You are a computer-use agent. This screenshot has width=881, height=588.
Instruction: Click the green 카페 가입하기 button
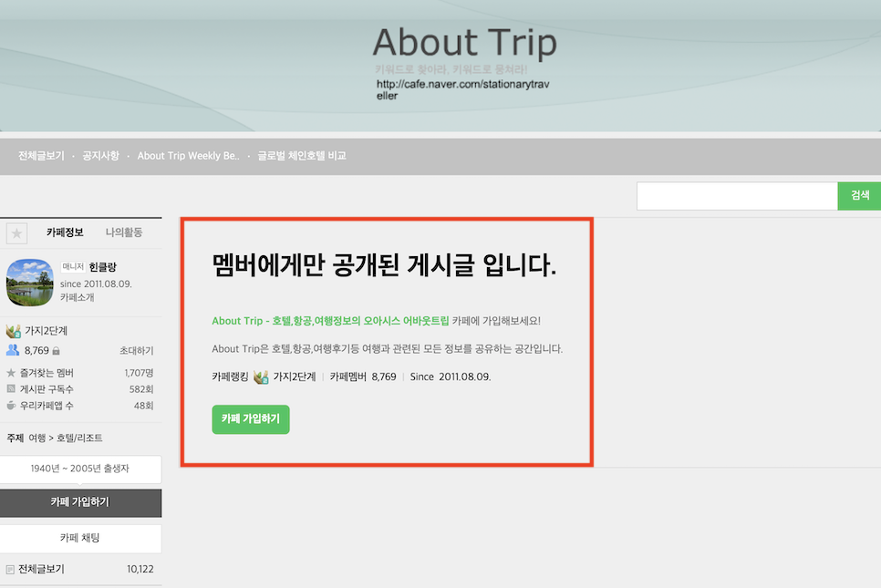pyautogui.click(x=251, y=419)
